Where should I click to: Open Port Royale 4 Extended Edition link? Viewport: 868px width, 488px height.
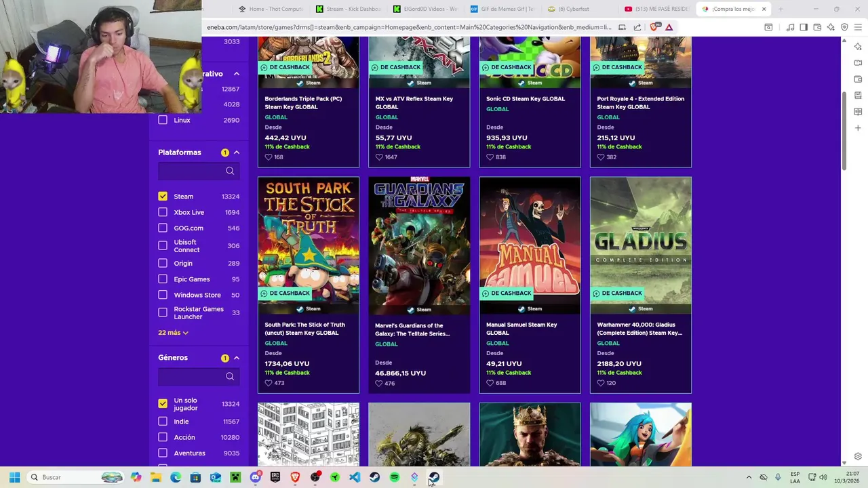(x=641, y=102)
